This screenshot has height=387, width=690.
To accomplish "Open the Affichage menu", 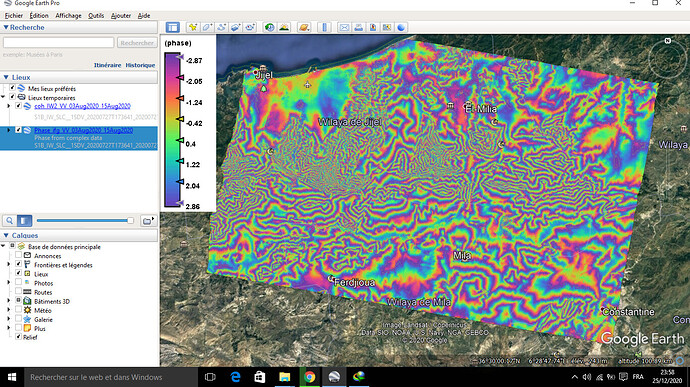I will click(68, 15).
